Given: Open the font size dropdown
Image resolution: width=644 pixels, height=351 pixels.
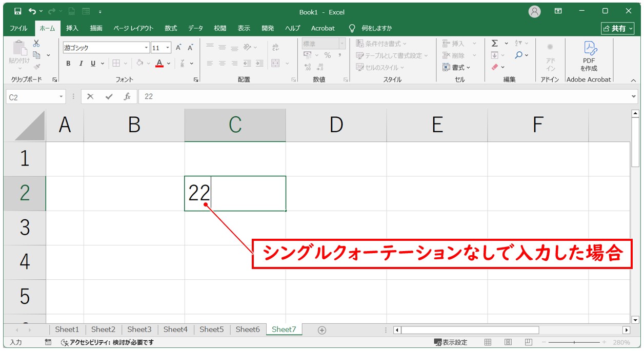Looking at the screenshot, I should 168,48.
